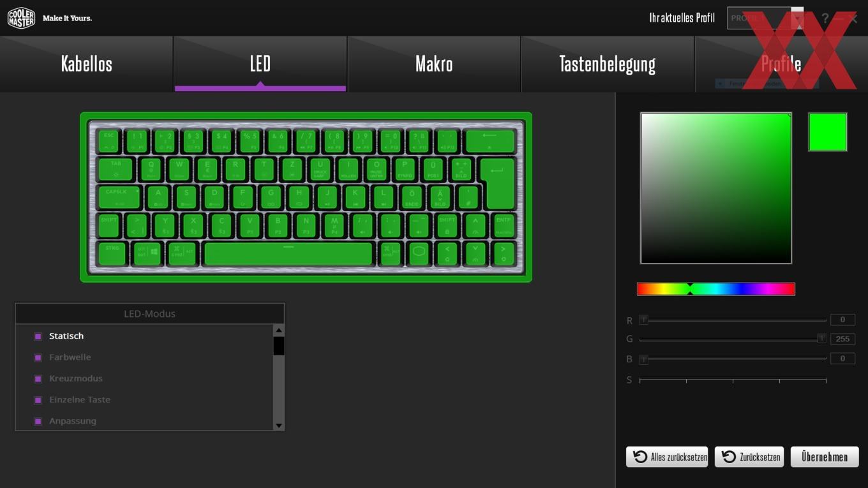Click the Übernehmen button
This screenshot has height=488, width=868.
[x=825, y=457]
